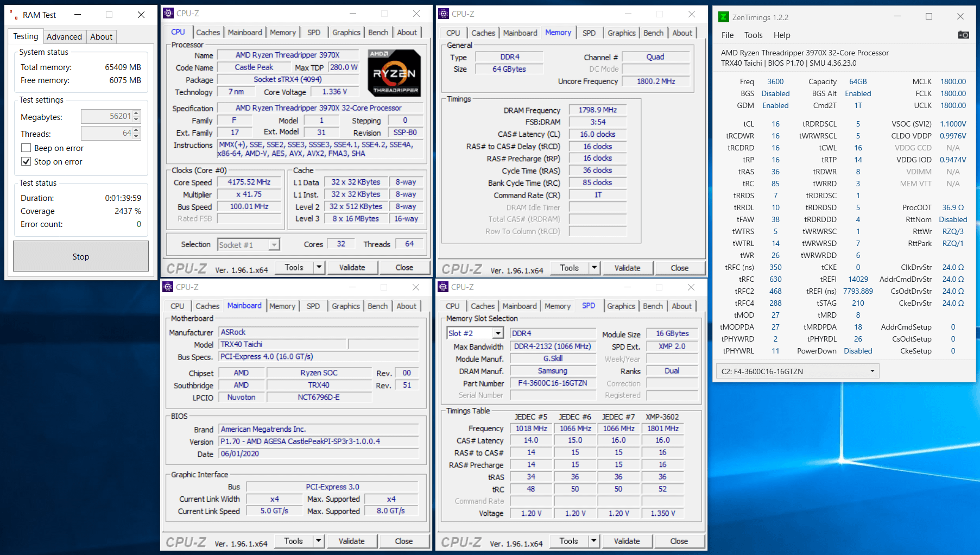Click Tools button in the Mainboard tab window
Viewport: 980px width, 555px height.
coord(293,541)
